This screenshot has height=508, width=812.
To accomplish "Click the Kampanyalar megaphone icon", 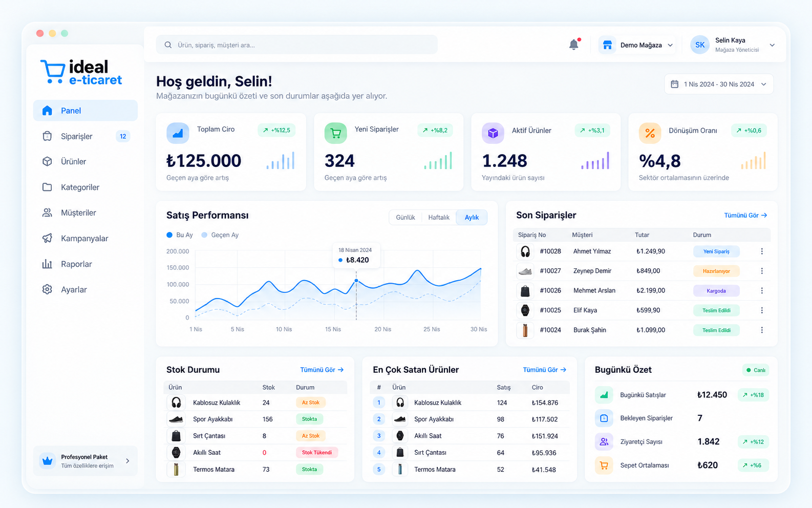I will point(47,238).
